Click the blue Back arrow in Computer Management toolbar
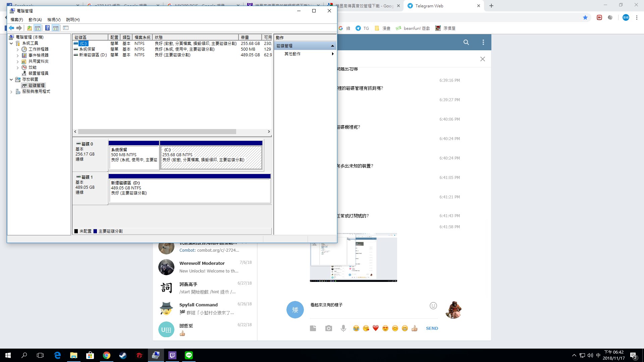This screenshot has width=644, height=362. tap(11, 28)
